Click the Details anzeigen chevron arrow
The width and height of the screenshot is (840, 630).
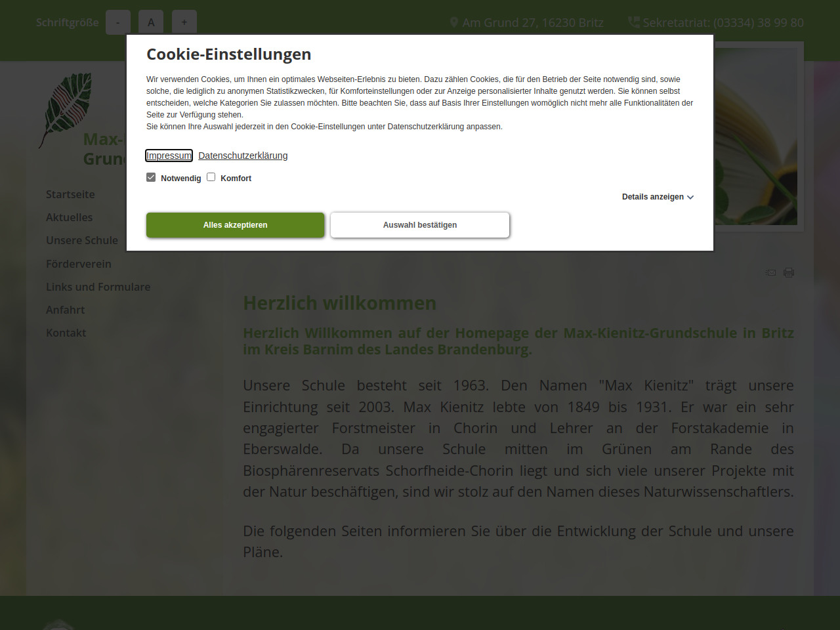(x=690, y=198)
